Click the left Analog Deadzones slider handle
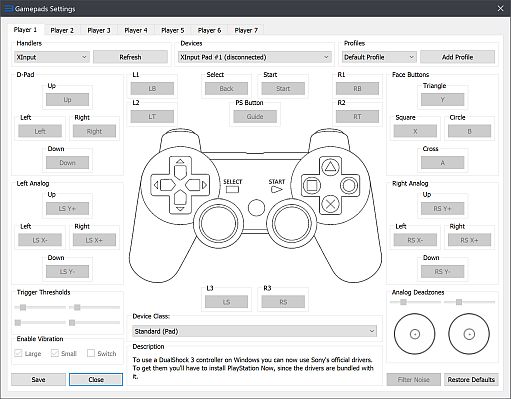Image resolution: width=511 pixels, height=399 pixels. coord(403,302)
